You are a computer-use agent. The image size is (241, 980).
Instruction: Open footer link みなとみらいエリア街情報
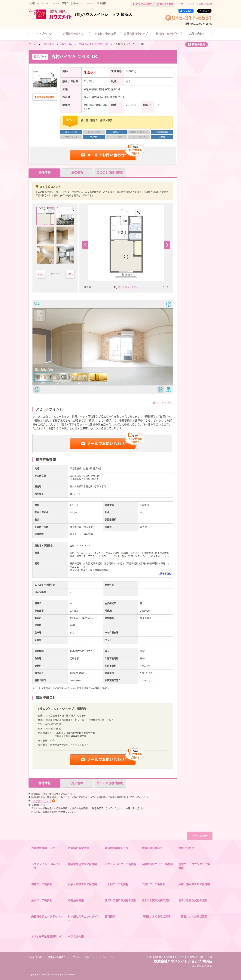[x=120, y=864]
